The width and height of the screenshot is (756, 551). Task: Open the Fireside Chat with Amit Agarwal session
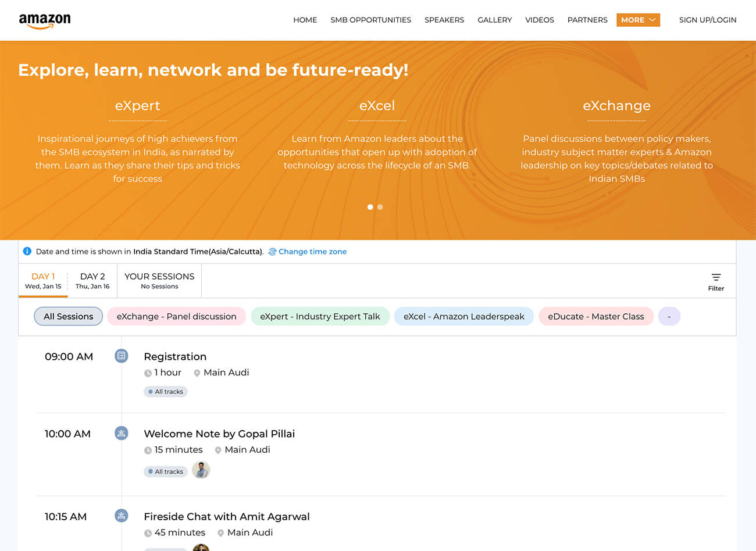[226, 516]
